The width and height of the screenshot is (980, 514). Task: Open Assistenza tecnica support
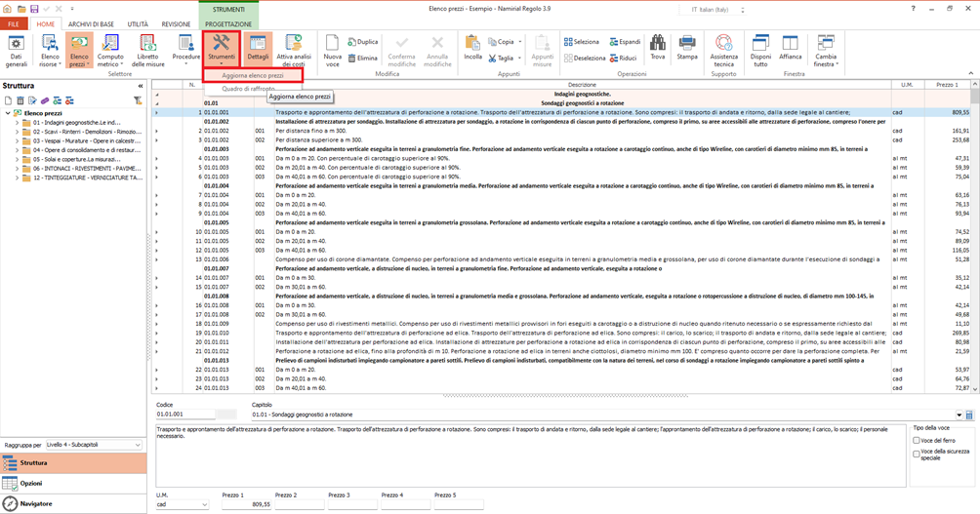click(723, 51)
